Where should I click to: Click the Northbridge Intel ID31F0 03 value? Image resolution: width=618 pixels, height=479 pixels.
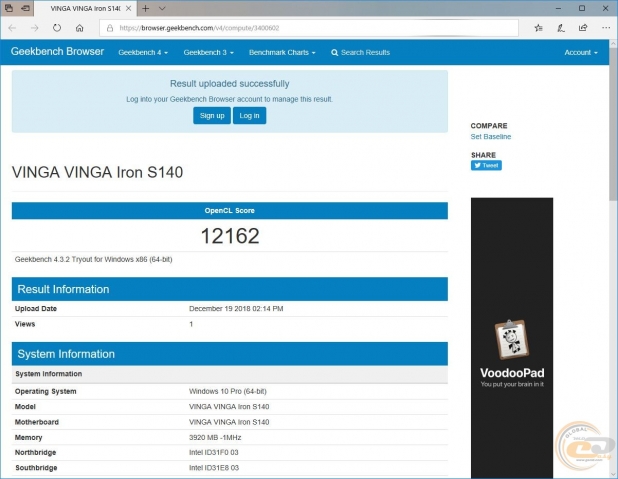(x=214, y=453)
